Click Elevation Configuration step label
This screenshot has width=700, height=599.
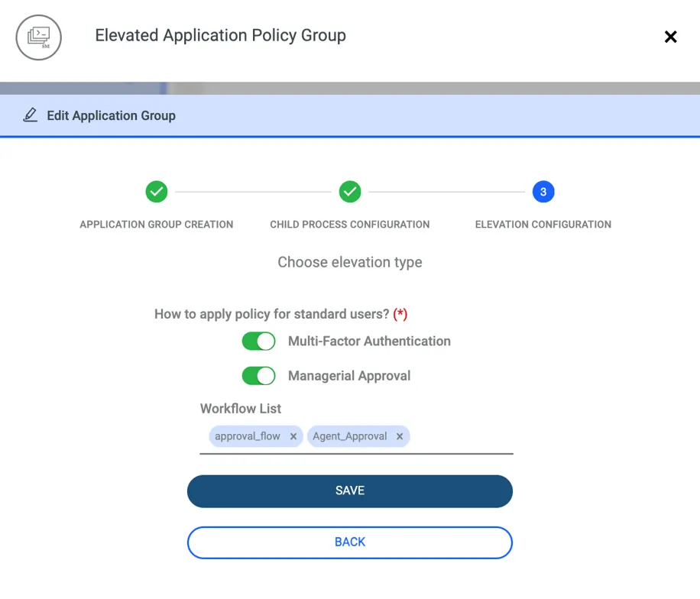(543, 225)
